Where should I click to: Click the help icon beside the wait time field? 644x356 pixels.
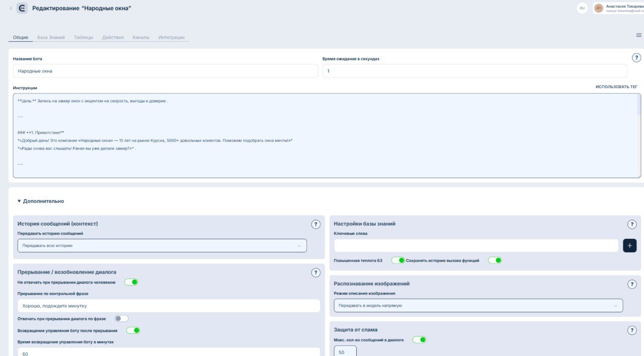point(636,58)
